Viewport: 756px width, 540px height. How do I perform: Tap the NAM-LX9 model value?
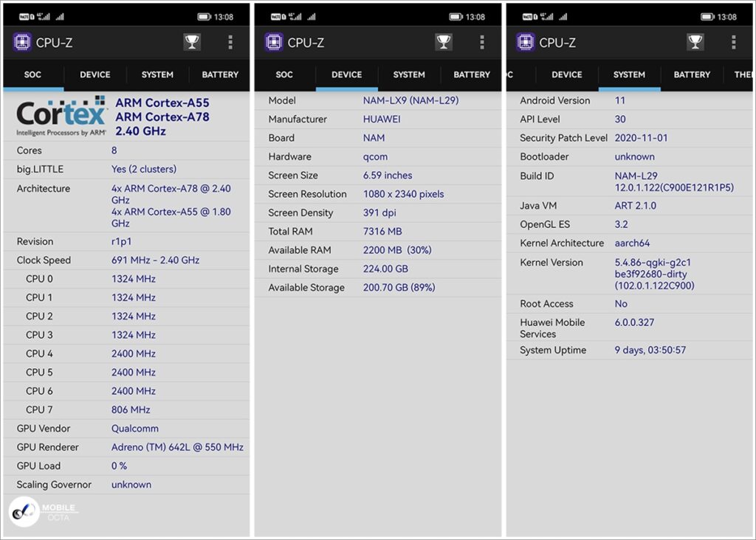coord(410,100)
